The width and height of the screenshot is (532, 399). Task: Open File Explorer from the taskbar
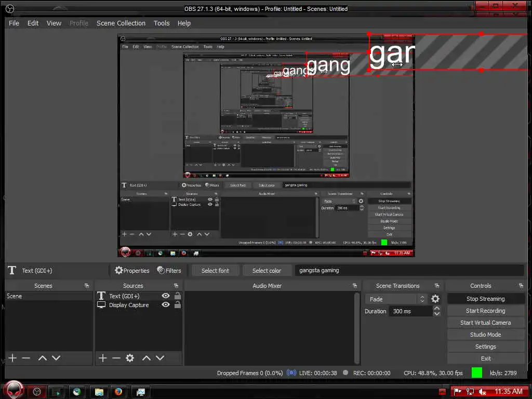(x=99, y=392)
